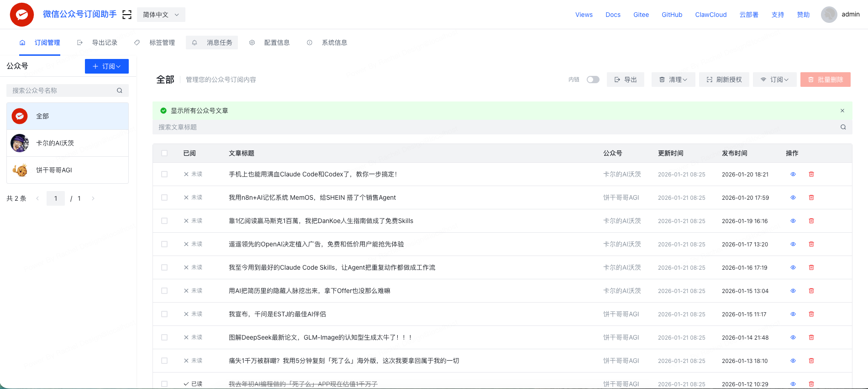View article 遥遥领先的OpenAI决定植入广告 via eye icon

[x=793, y=244]
